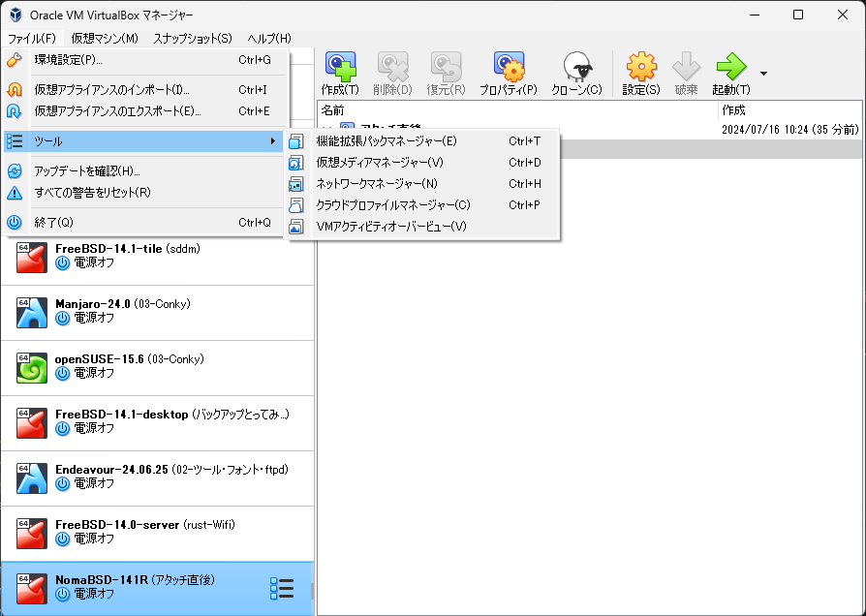Select the Manjaro-24.0 (03-Conky) machine

[157, 313]
